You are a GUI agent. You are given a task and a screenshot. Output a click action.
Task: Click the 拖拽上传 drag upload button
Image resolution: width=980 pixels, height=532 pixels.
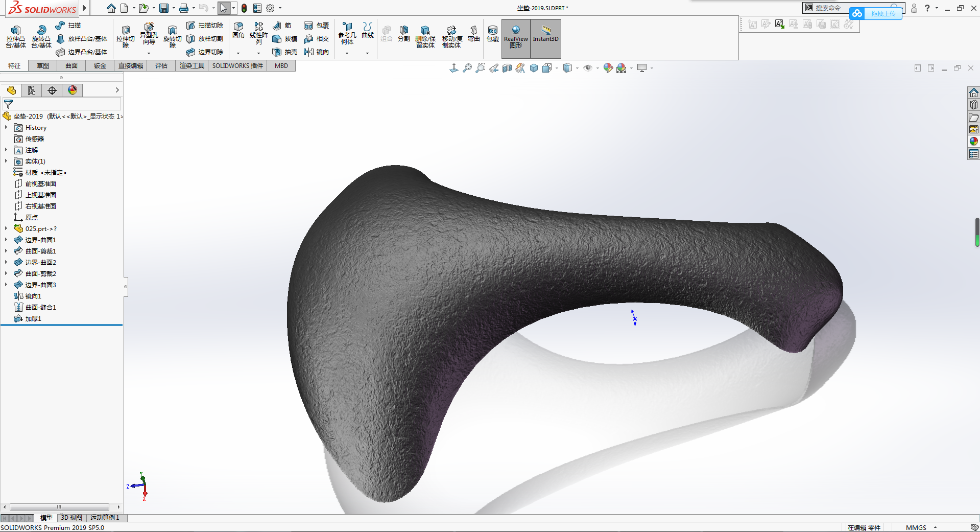point(876,13)
